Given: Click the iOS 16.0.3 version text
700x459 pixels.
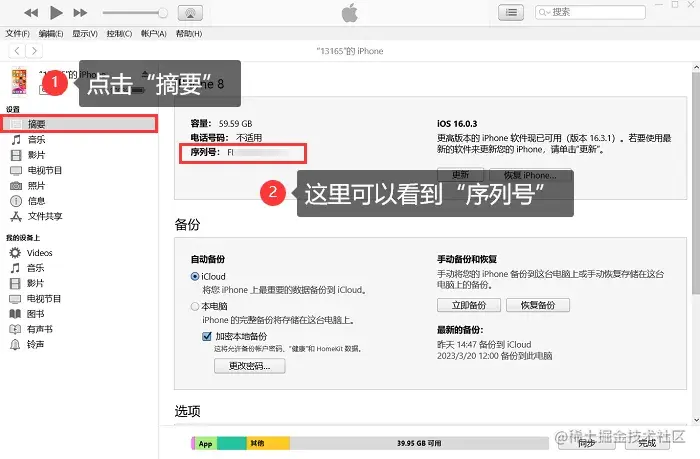Looking at the screenshot, I should (457, 124).
